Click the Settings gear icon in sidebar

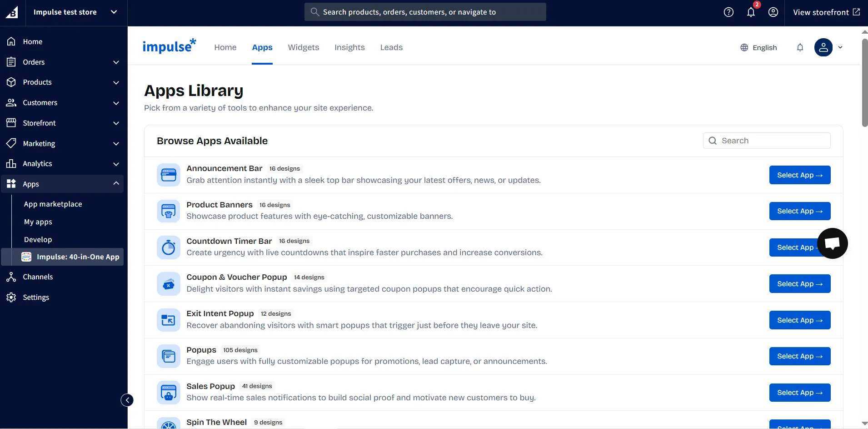(11, 297)
